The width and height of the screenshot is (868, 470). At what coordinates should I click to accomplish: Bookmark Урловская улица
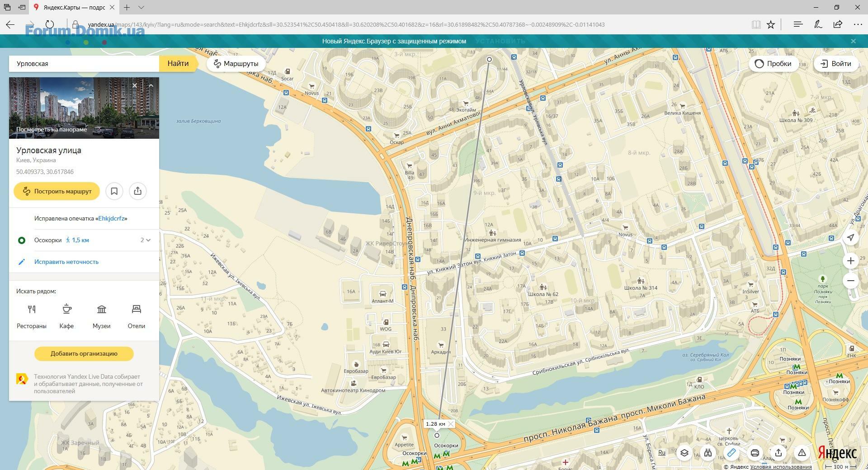[114, 191]
